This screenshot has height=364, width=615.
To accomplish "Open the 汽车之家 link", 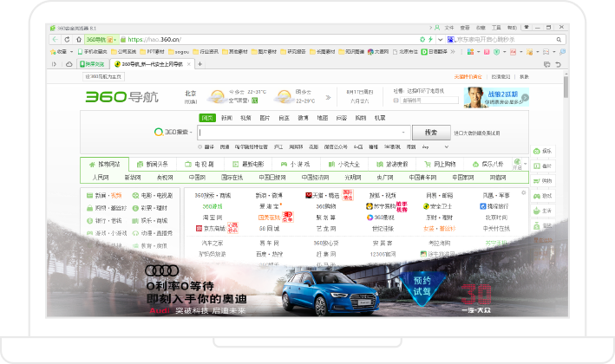I will tap(213, 243).
